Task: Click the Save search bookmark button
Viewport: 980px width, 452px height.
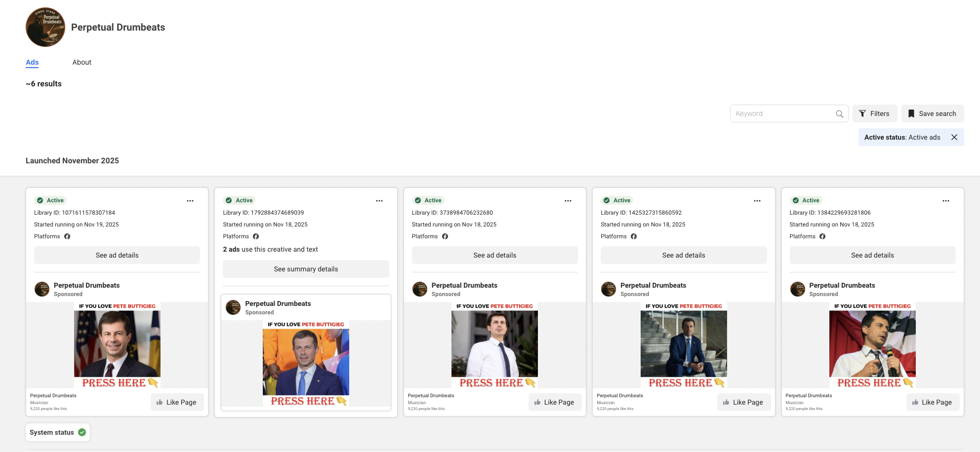Action: (x=932, y=113)
